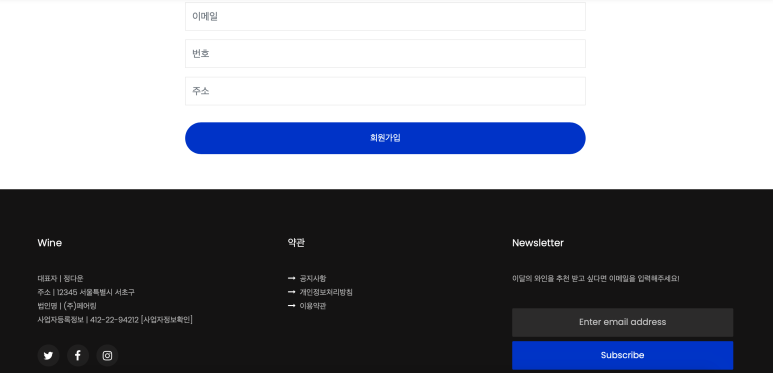
Task: Click the 이달의 와인을 추천 newsletter description
Action: tap(596, 278)
